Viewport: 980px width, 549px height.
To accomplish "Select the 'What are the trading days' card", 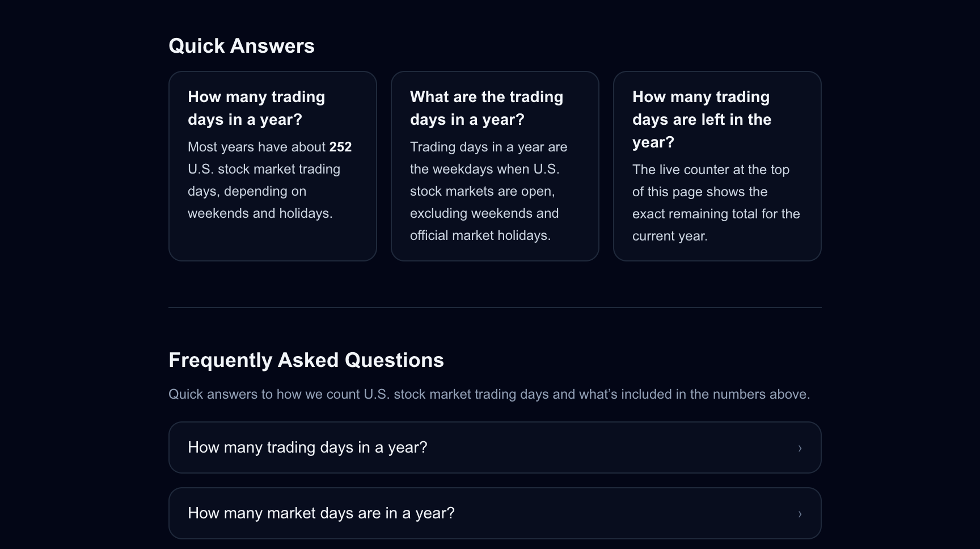I will [495, 166].
